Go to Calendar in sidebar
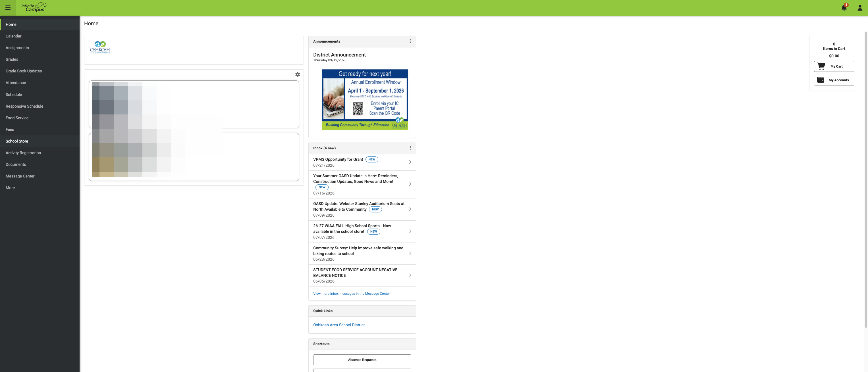 (x=40, y=36)
